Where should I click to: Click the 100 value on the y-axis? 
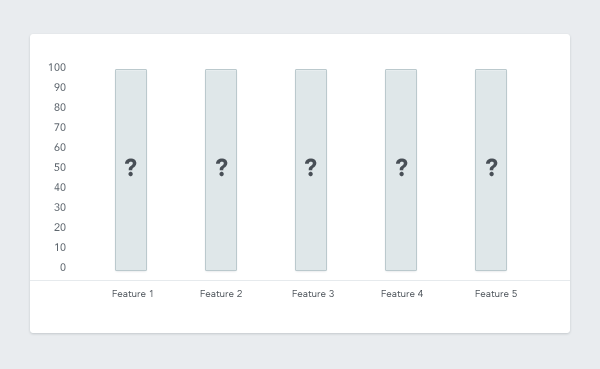[x=57, y=67]
